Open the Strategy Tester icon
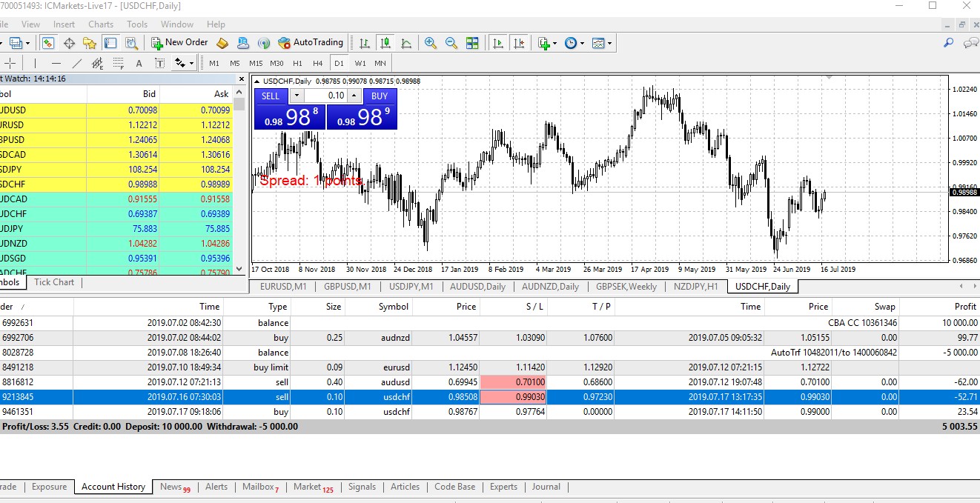Screen dimensions: 980x503 (131, 43)
